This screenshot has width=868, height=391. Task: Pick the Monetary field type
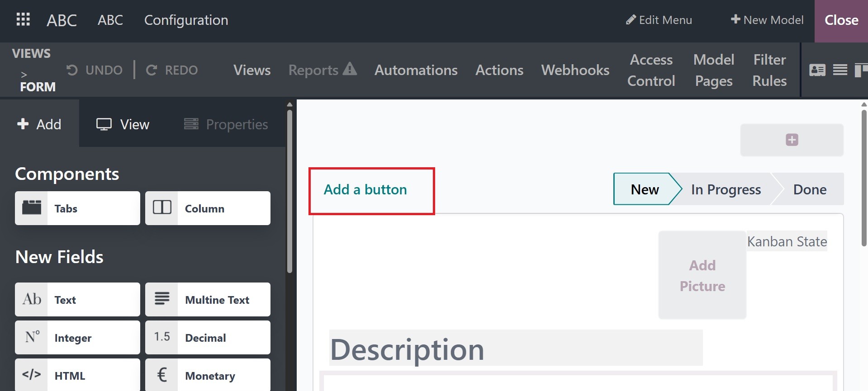click(208, 376)
